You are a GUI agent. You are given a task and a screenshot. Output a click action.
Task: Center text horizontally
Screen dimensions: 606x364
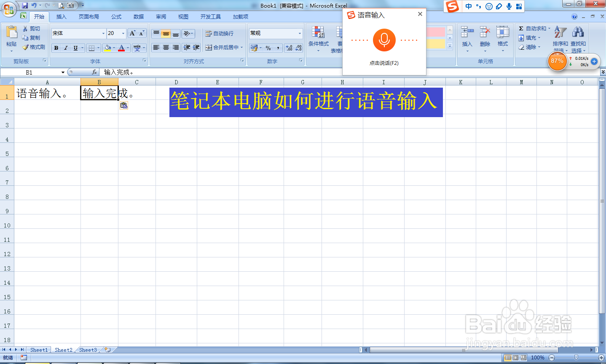pyautogui.click(x=166, y=48)
